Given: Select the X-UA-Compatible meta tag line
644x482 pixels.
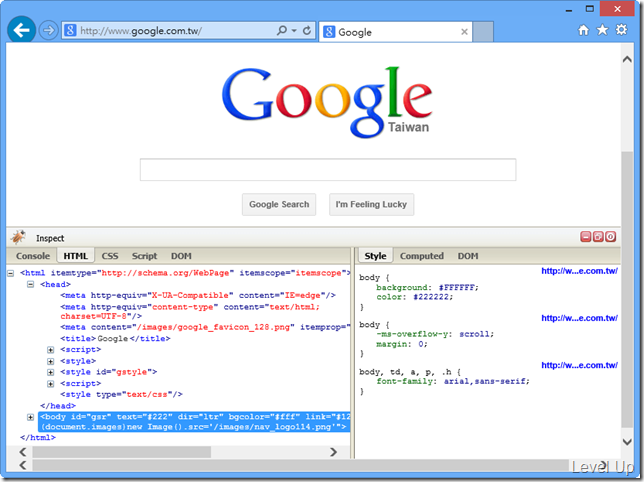Looking at the screenshot, I should 198,295.
